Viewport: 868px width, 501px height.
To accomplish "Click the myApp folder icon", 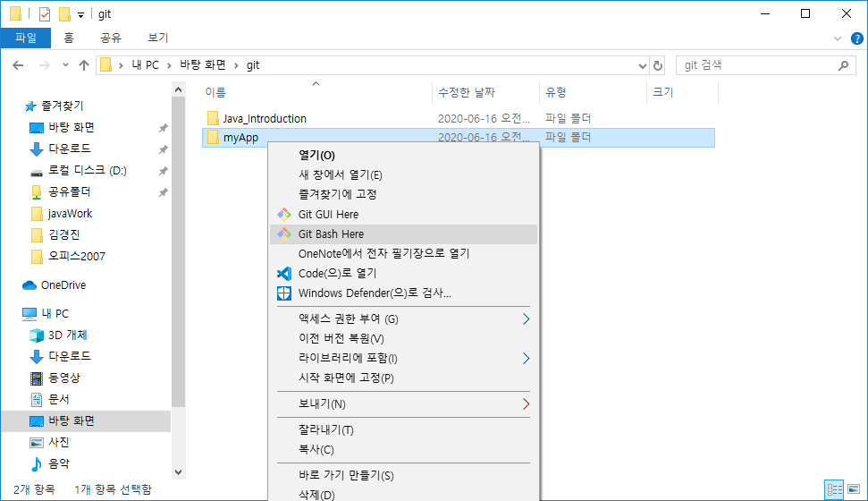I will pos(213,138).
